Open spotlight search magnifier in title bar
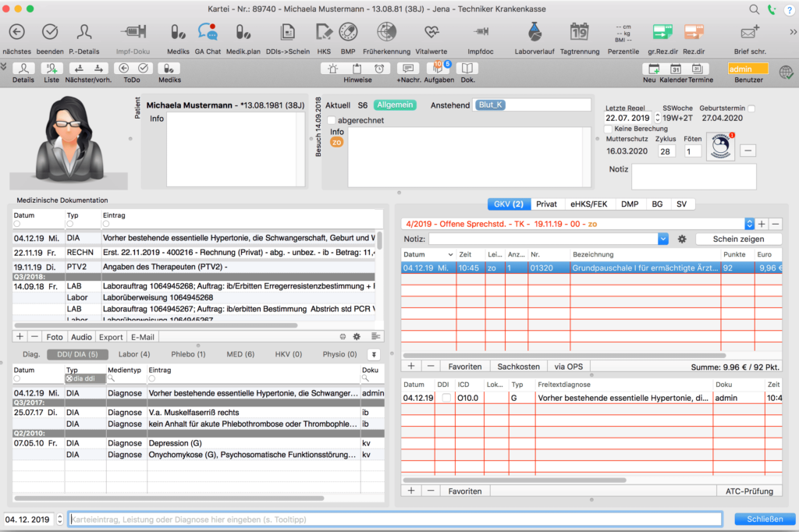Image resolution: width=799 pixels, height=532 pixels. click(x=755, y=9)
